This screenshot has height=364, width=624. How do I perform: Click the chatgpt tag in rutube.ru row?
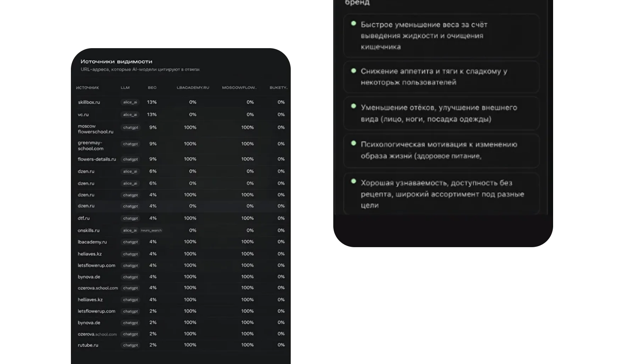click(x=130, y=345)
